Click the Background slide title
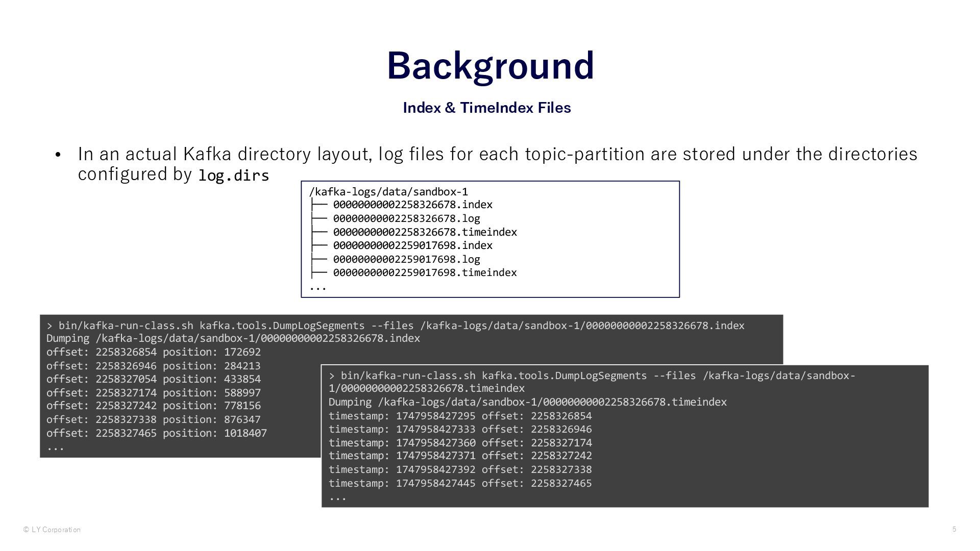The image size is (980, 551). (x=490, y=65)
